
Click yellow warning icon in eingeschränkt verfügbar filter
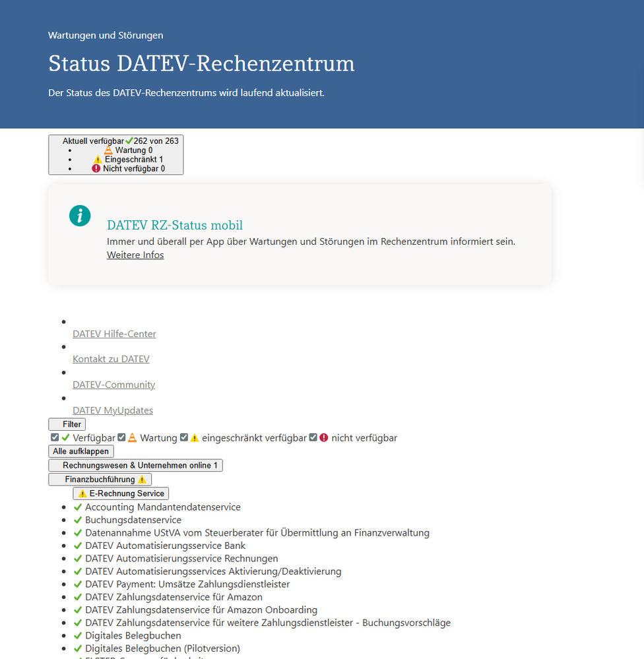click(x=195, y=437)
